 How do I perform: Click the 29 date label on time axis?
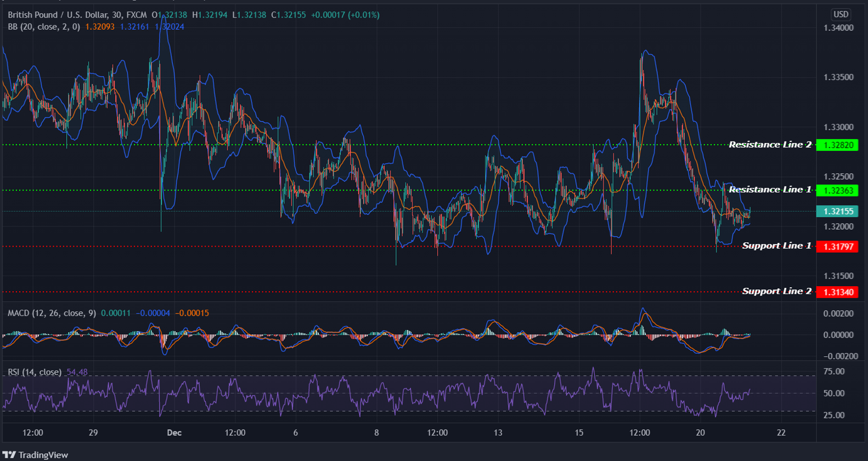point(93,432)
